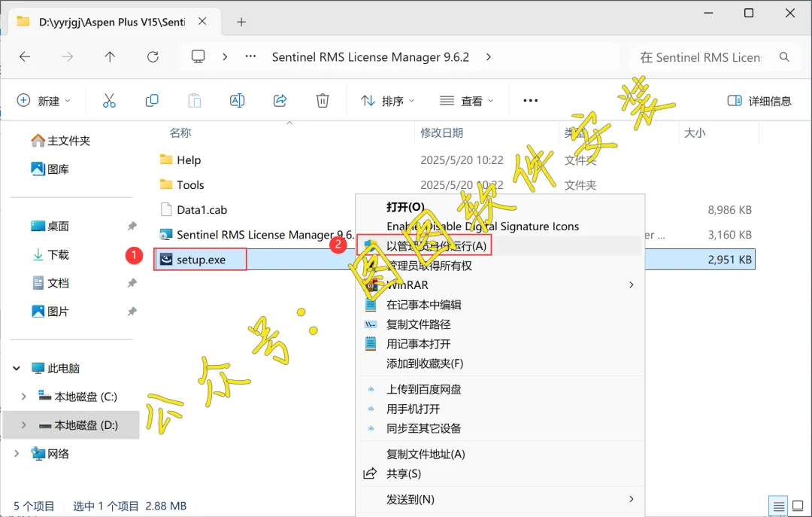Toggle the 详细信息 details pane
The image size is (812, 517).
tap(759, 101)
